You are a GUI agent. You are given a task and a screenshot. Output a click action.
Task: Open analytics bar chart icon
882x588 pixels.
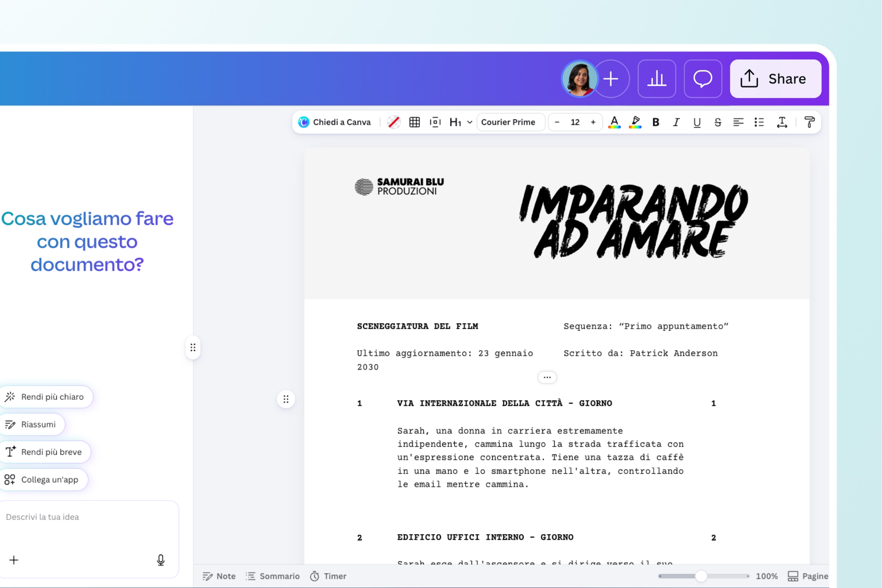657,79
